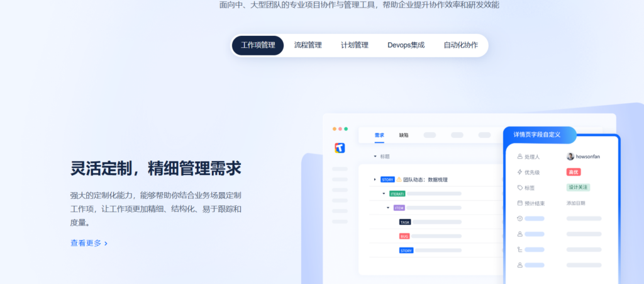Click the TAPD logo icon in mockup sidebar
The width and height of the screenshot is (644, 284).
[340, 148]
